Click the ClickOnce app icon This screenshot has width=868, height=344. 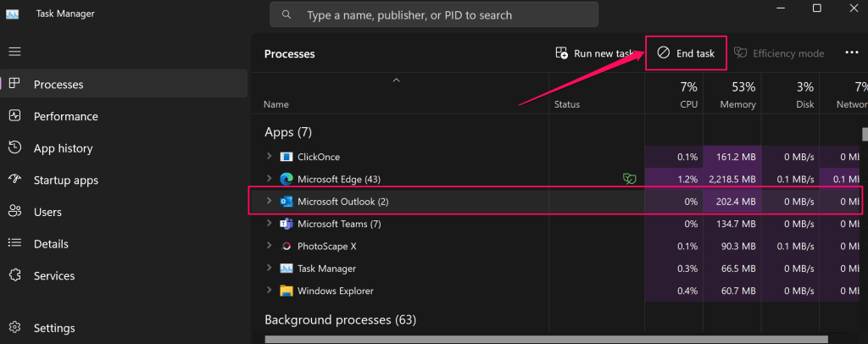click(x=287, y=157)
